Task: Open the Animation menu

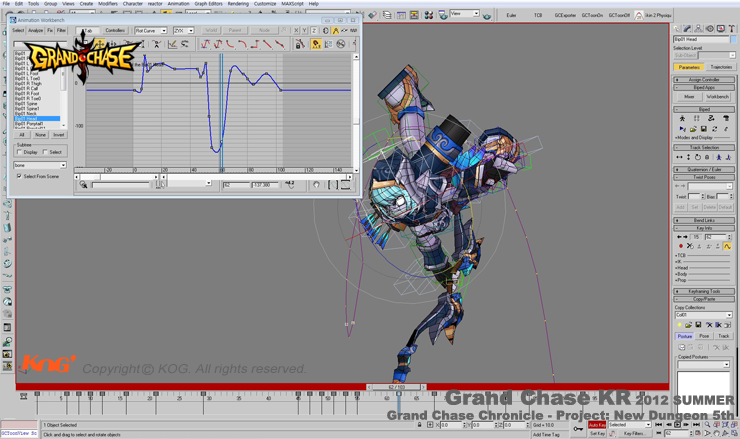Action: pos(178,4)
